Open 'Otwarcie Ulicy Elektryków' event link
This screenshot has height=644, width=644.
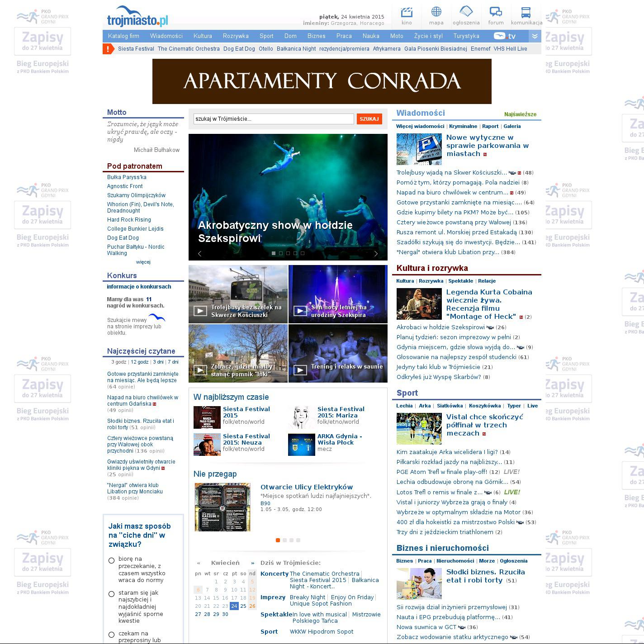(x=307, y=487)
